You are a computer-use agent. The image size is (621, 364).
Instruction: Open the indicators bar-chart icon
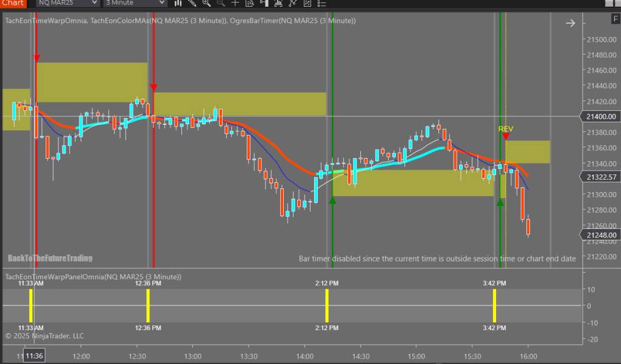point(278,3)
